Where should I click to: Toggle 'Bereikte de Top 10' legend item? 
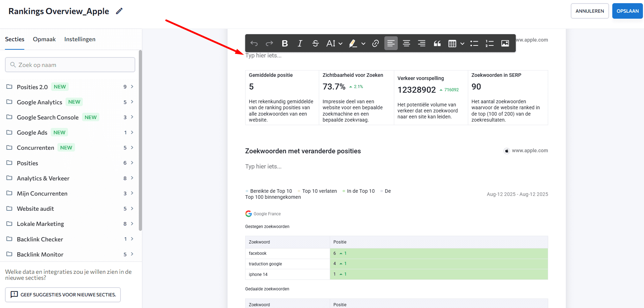pos(269,191)
